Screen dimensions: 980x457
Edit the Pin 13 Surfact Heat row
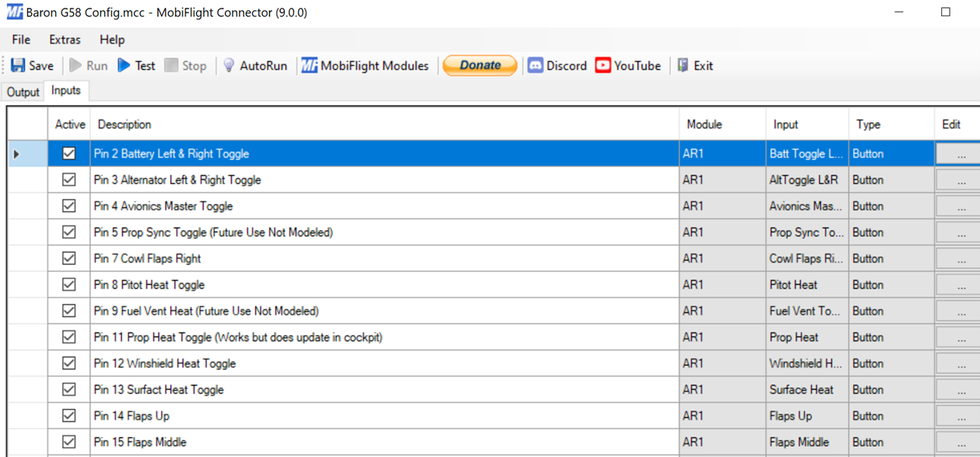click(x=958, y=389)
